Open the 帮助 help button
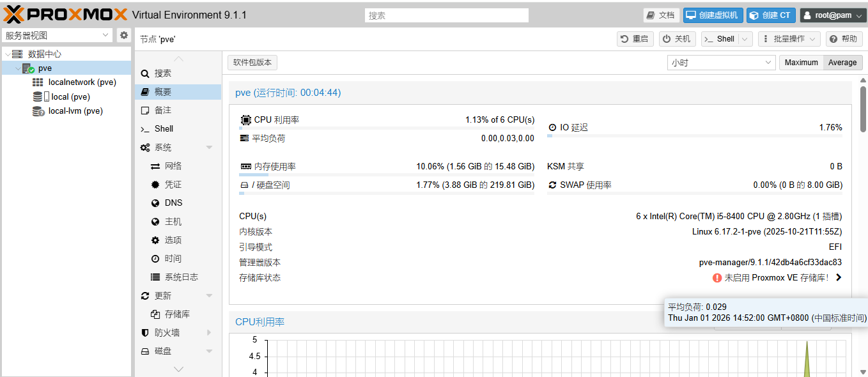This screenshot has width=868, height=377. 844,39
